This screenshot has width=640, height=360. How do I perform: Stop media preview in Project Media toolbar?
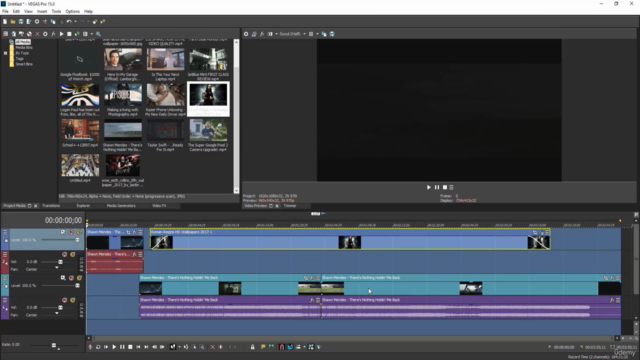pos(69,34)
